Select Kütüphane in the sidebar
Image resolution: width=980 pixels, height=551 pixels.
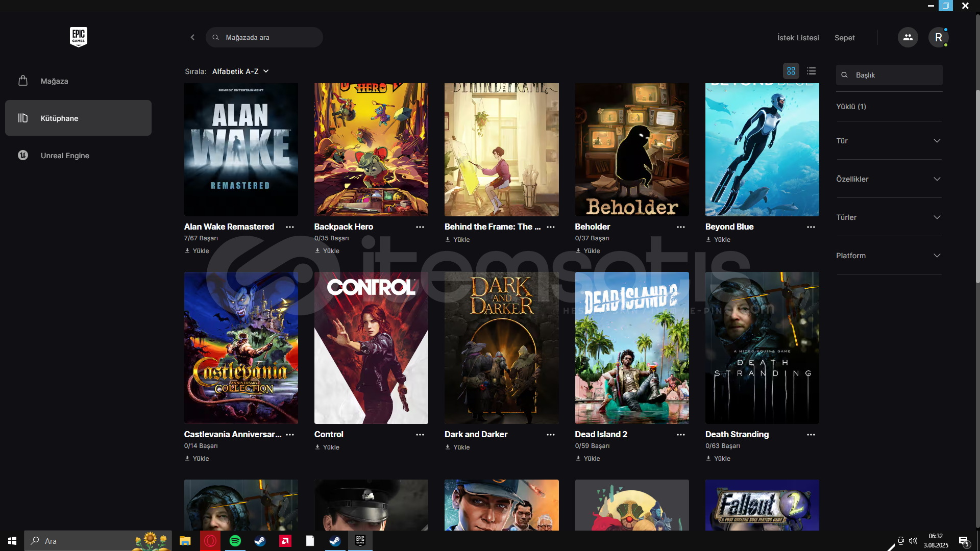(78, 118)
